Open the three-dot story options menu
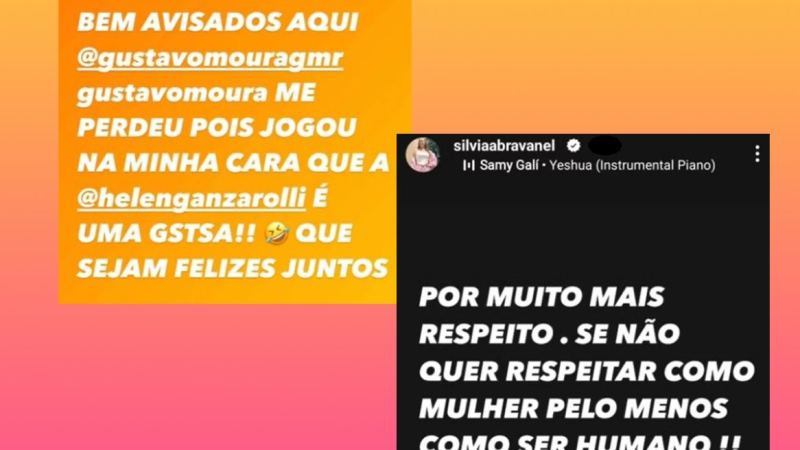800x450 pixels. pyautogui.click(x=758, y=154)
